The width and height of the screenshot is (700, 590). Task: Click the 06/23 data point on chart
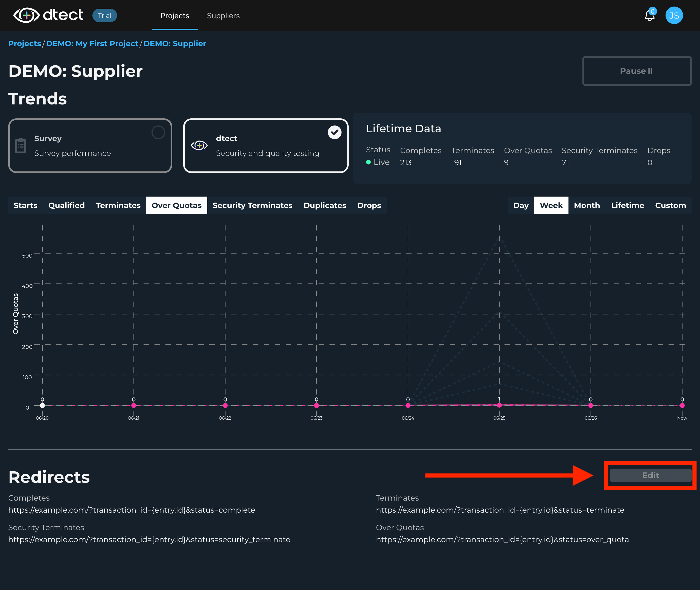pyautogui.click(x=316, y=405)
